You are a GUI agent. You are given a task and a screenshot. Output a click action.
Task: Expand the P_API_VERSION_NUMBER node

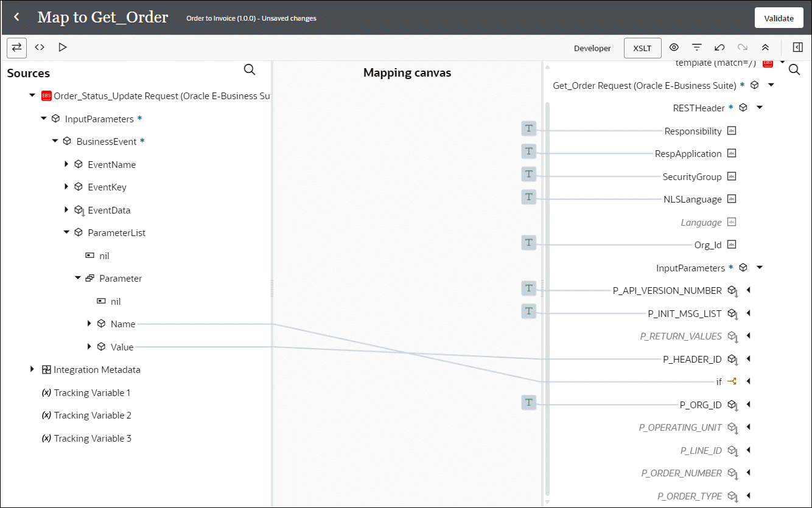pyautogui.click(x=748, y=290)
